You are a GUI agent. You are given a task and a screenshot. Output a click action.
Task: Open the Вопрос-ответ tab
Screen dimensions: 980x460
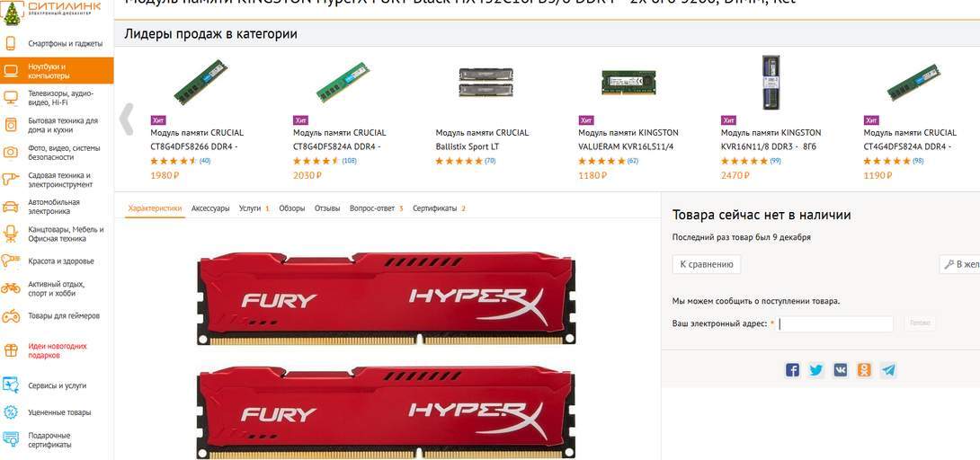point(372,208)
